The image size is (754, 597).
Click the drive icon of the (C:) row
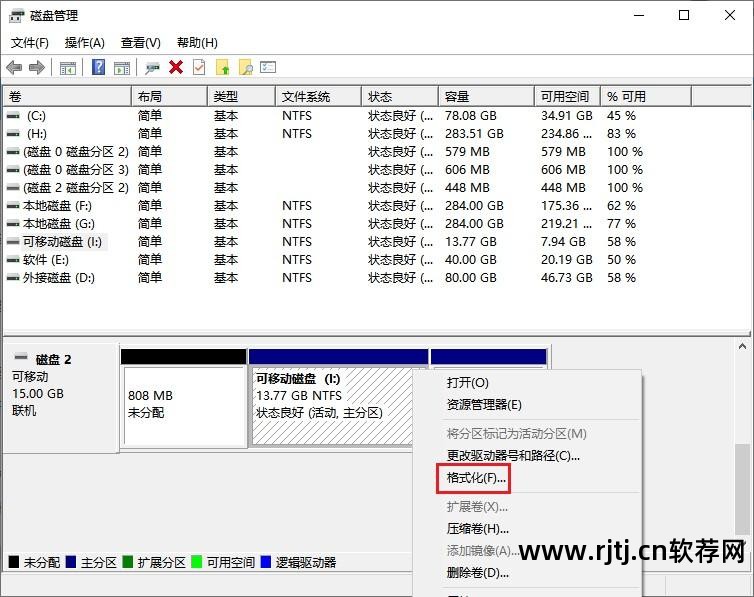13,116
